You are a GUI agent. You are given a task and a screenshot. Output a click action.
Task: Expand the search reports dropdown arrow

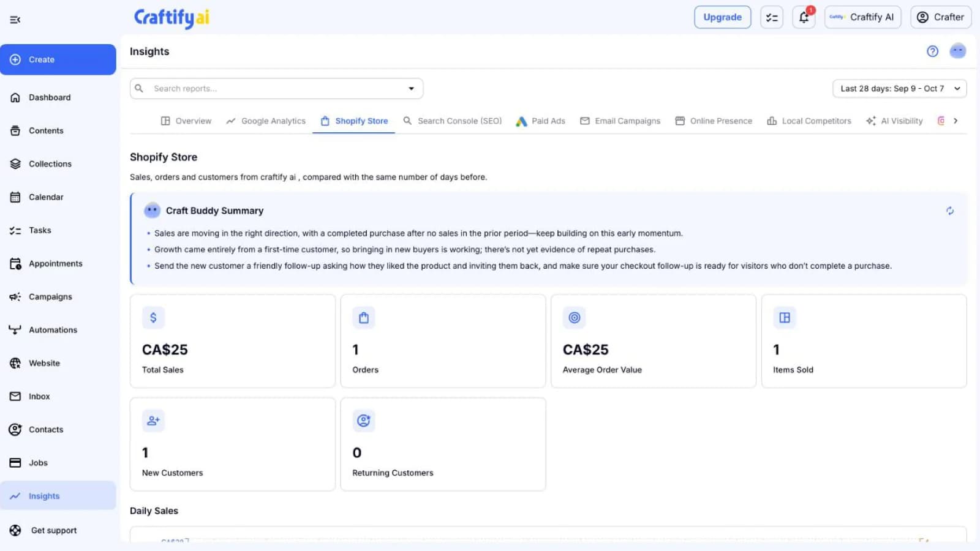pos(412,89)
